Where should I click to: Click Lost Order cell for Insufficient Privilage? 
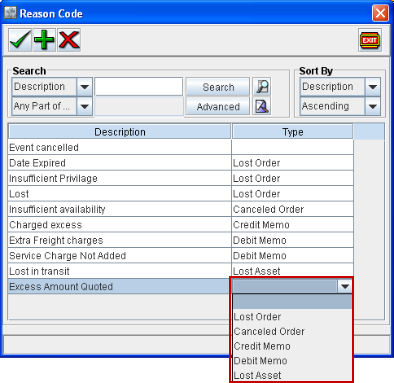(x=293, y=178)
